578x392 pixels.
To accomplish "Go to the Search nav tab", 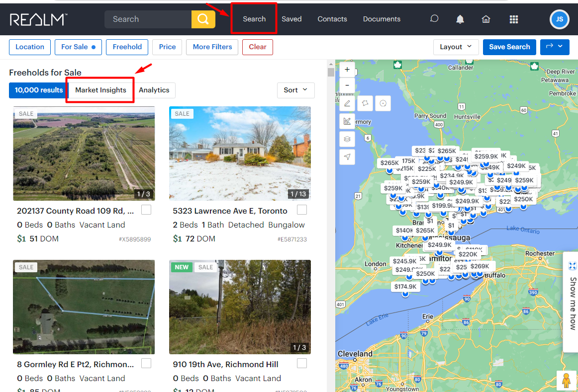I will click(254, 19).
